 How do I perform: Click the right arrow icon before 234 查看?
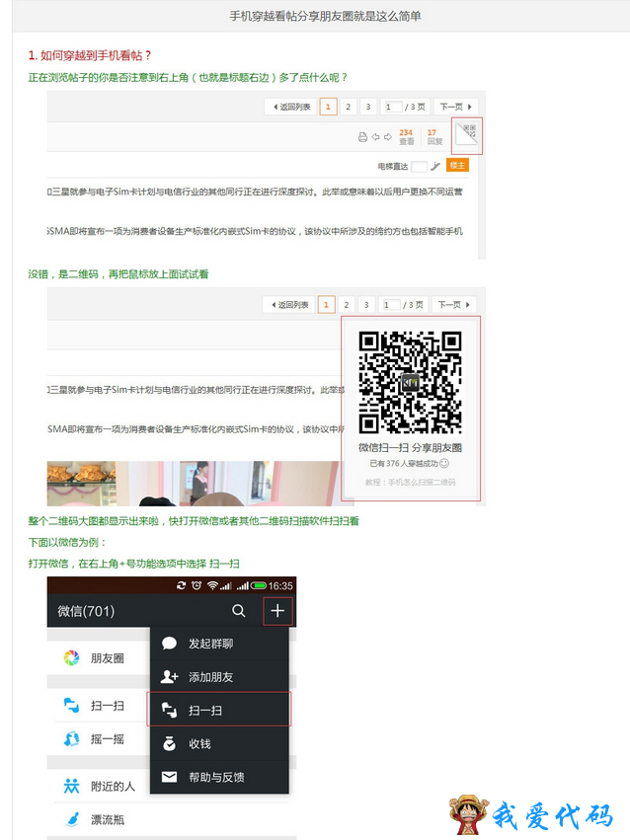[x=387, y=137]
